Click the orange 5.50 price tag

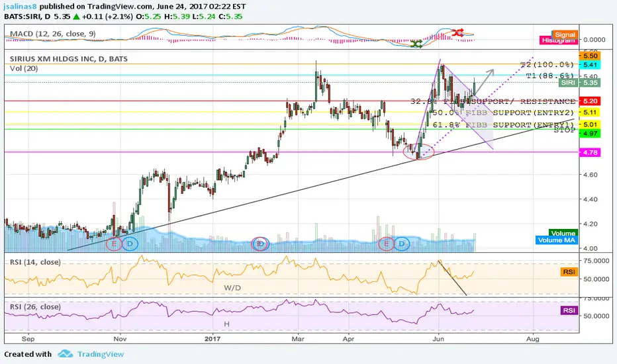click(589, 56)
